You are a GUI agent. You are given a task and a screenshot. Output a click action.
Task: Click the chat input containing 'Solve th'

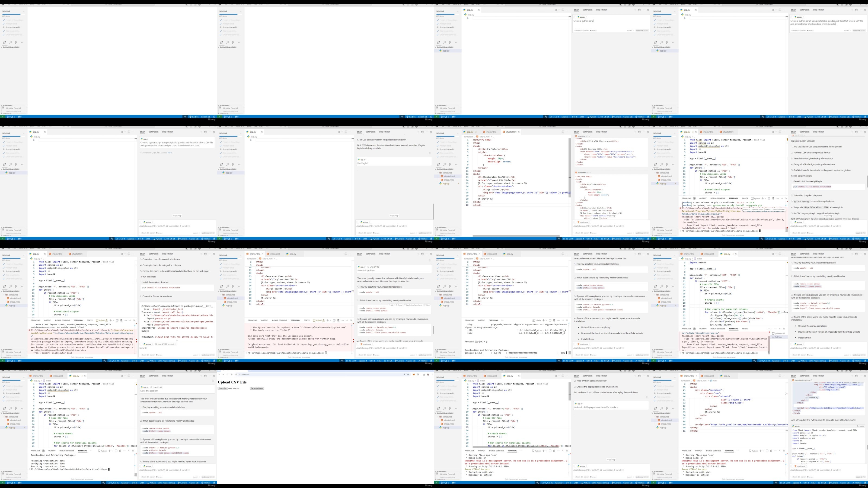(177, 348)
